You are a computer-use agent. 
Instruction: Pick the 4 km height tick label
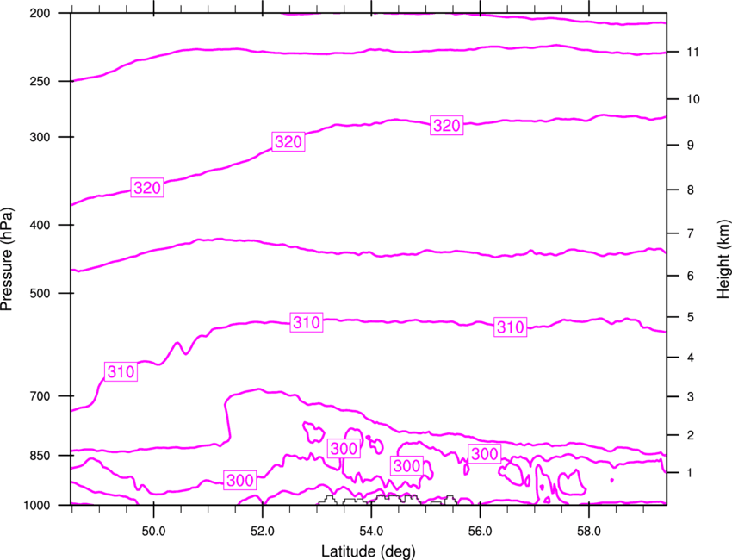point(690,358)
